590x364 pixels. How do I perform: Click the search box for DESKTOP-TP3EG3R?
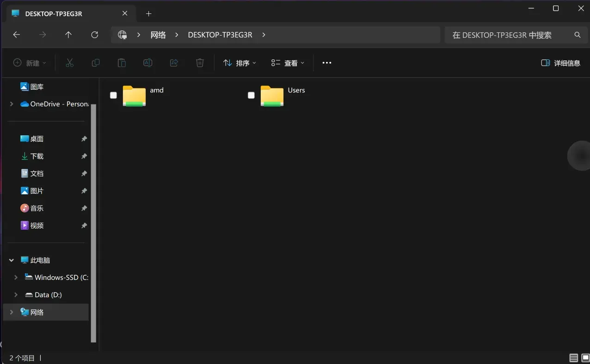click(513, 35)
